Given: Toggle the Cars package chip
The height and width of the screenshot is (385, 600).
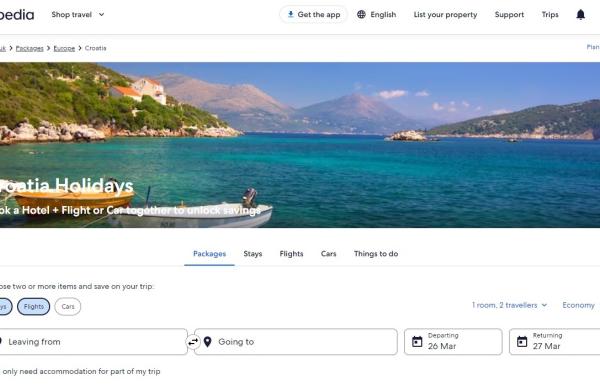Looking at the screenshot, I should pos(68,307).
